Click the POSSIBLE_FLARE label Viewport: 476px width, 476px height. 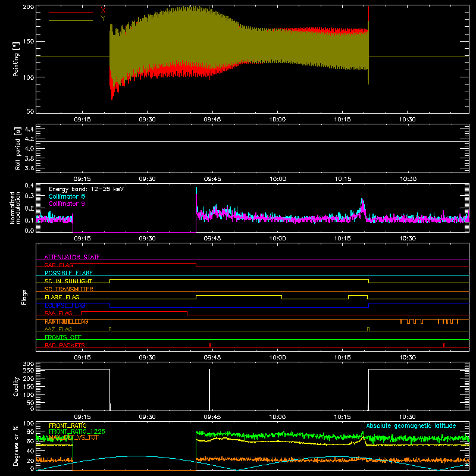coord(68,273)
